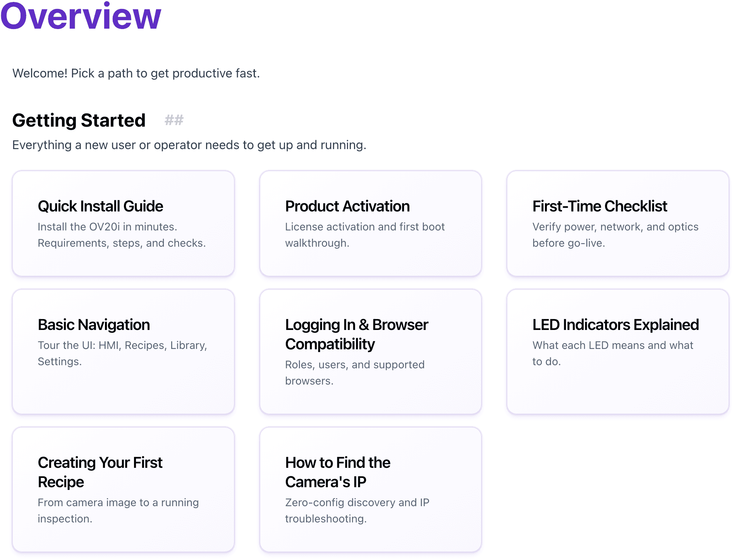Click the welcome message at the top

pos(136,73)
